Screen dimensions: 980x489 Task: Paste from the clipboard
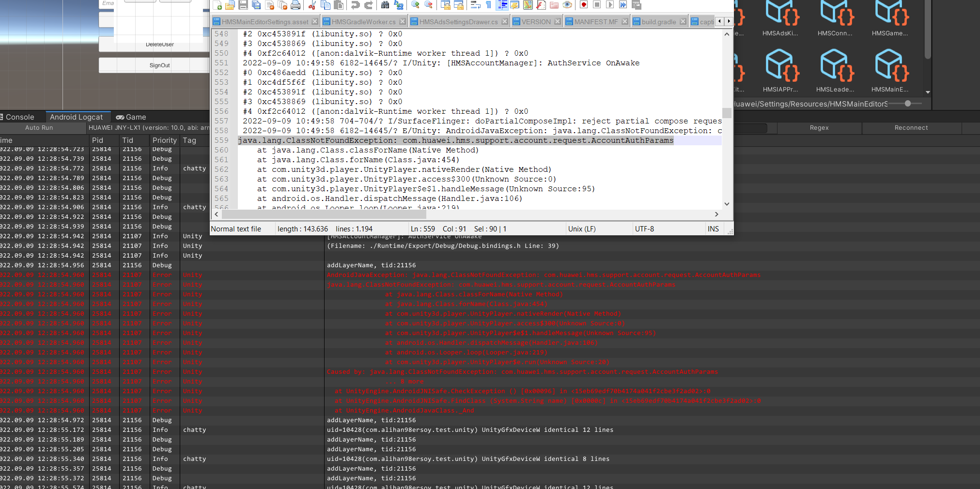coord(338,5)
